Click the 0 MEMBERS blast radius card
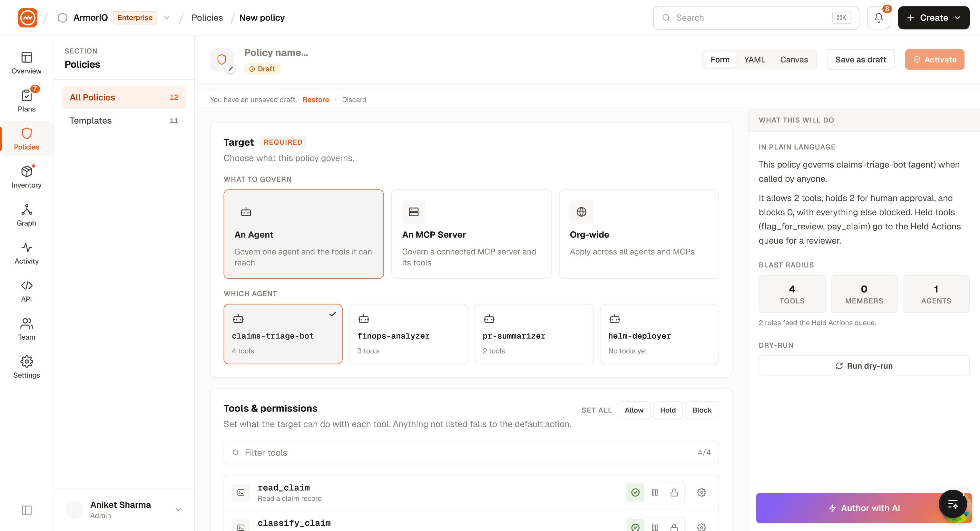The height and width of the screenshot is (531, 980). tap(864, 294)
